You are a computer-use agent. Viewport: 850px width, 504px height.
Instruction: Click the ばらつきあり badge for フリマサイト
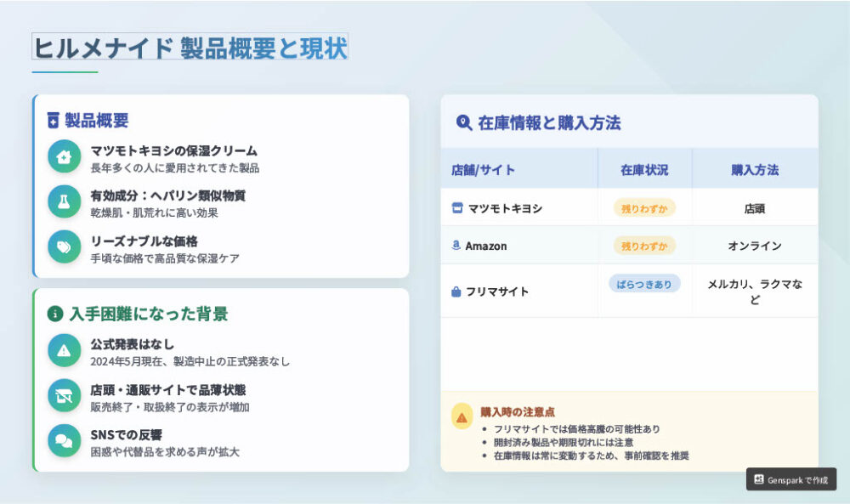[x=644, y=284]
